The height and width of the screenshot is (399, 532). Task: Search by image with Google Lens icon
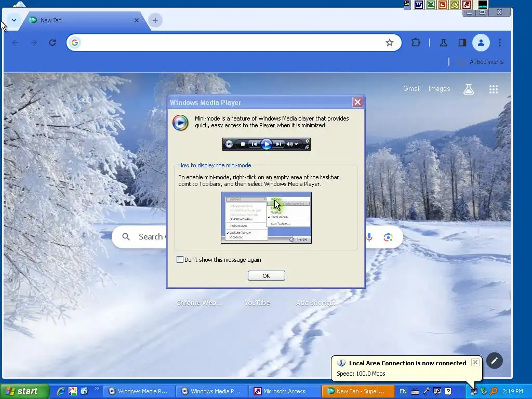pos(388,237)
